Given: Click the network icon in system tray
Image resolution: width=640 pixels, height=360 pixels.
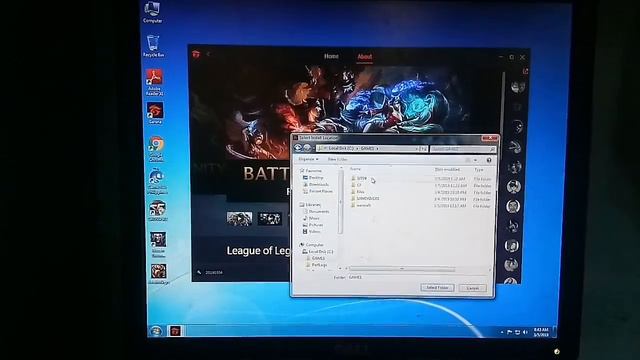Looking at the screenshot, I should click(517, 333).
